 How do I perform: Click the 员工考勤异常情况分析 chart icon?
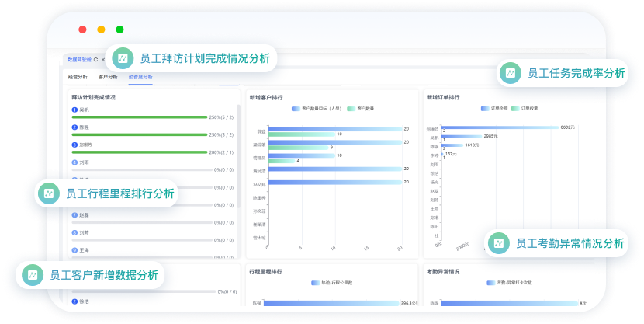499,243
